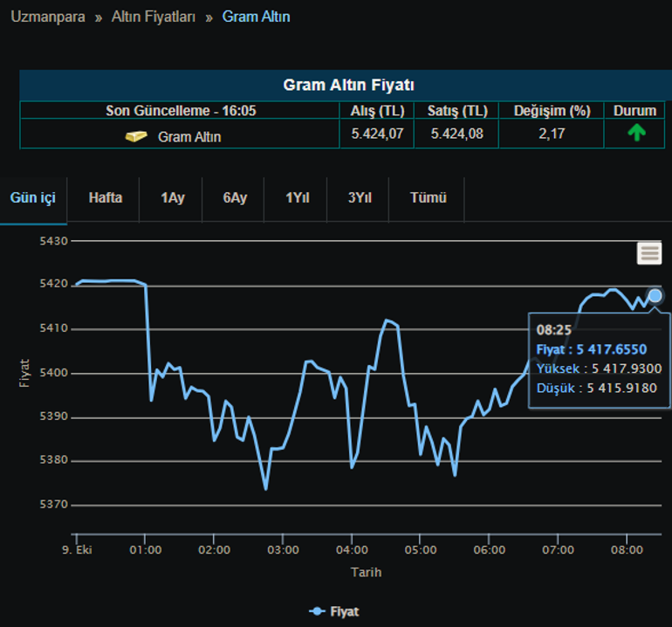Click the Gram Altın row label
The width and height of the screenshot is (672, 627).
(x=189, y=137)
